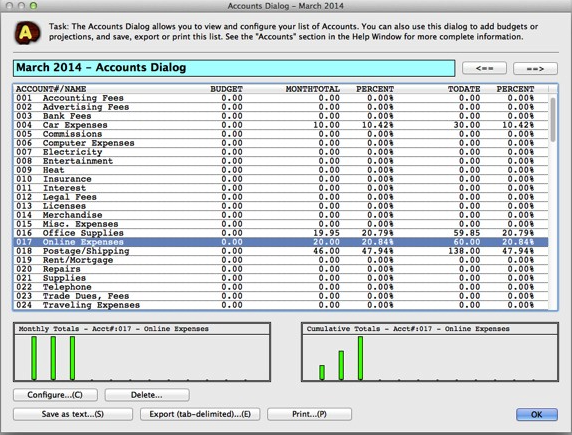
Task: Select the 023 Trade Dues, Fees row
Action: [x=281, y=296]
